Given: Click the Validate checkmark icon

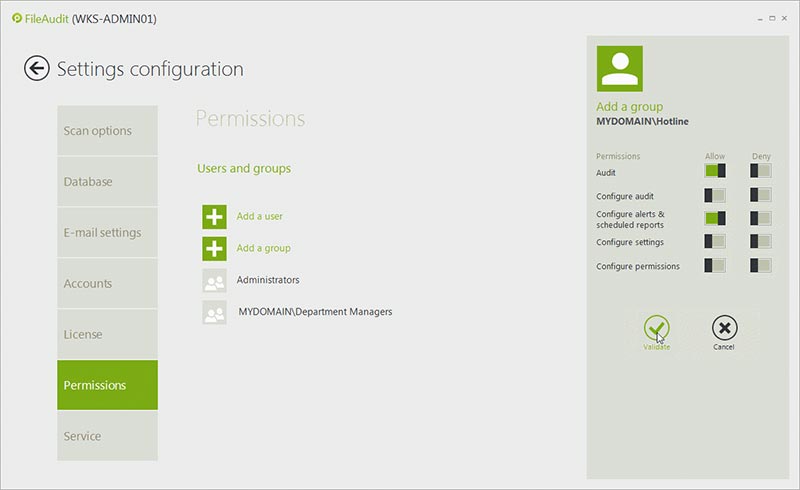Looking at the screenshot, I should tap(657, 327).
